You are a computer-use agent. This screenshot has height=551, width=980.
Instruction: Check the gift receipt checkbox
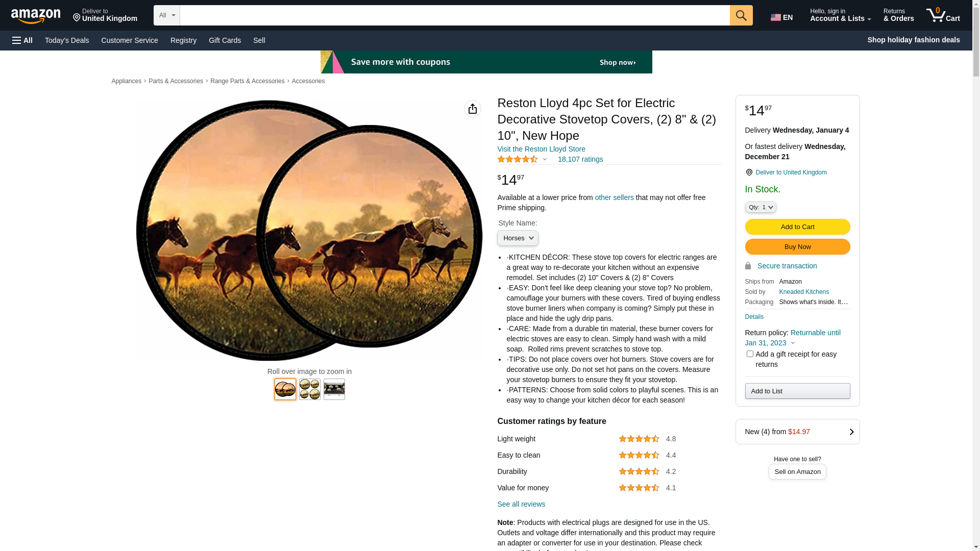[750, 354]
